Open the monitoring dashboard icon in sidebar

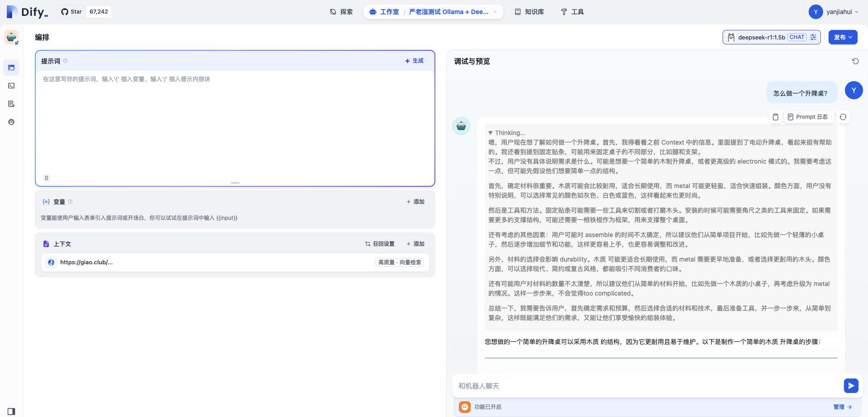tap(11, 122)
